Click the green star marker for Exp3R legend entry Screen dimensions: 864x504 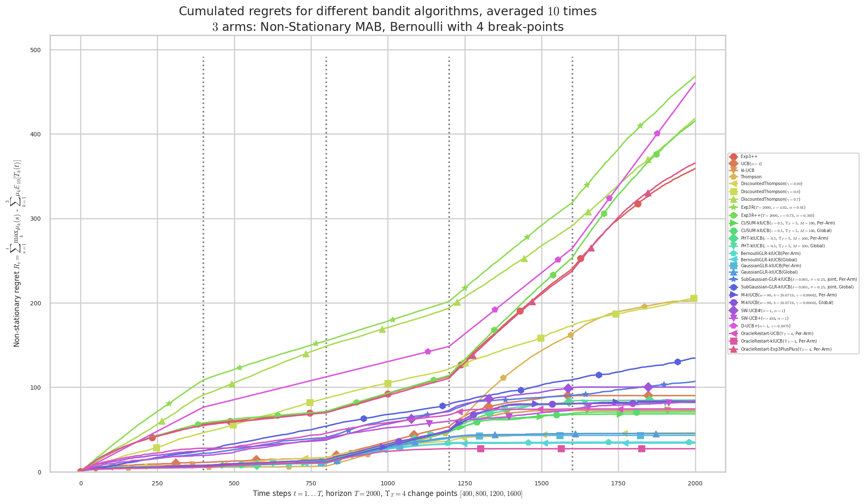(x=733, y=207)
